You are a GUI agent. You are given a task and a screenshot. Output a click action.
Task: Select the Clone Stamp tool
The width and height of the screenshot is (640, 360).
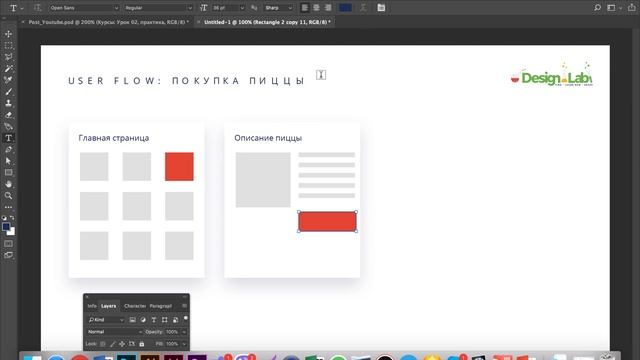(x=8, y=103)
